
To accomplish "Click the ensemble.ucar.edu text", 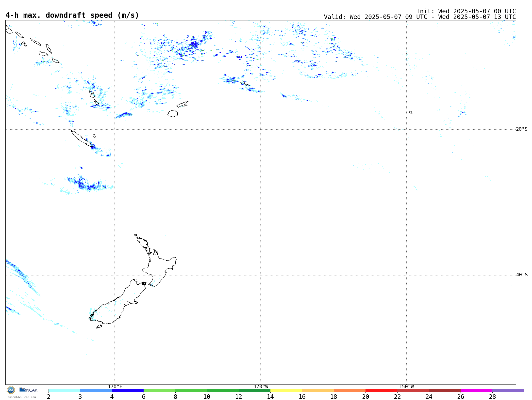I will 22,397.
